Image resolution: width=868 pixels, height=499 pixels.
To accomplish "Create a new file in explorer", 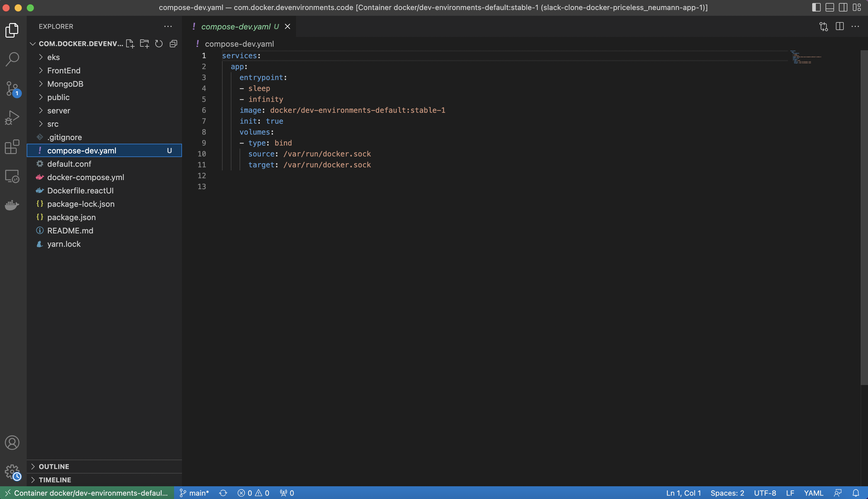I will coord(130,44).
